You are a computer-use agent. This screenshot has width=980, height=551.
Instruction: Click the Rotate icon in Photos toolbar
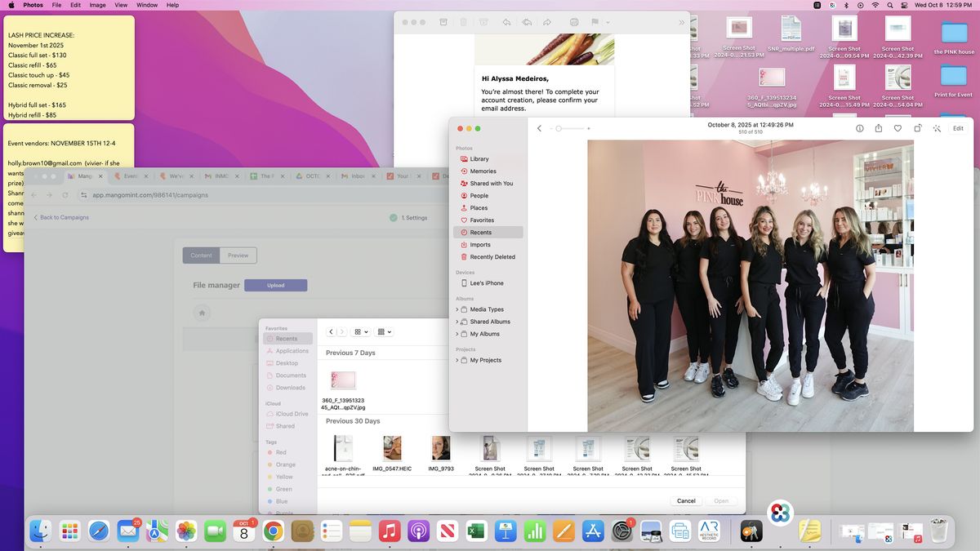pyautogui.click(x=917, y=128)
